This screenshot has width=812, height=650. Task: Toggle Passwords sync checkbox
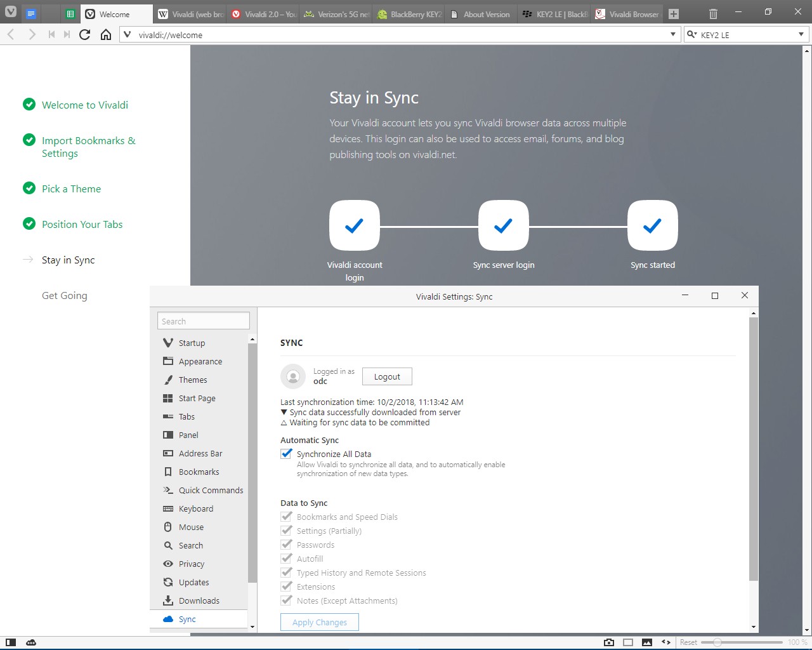(x=287, y=544)
